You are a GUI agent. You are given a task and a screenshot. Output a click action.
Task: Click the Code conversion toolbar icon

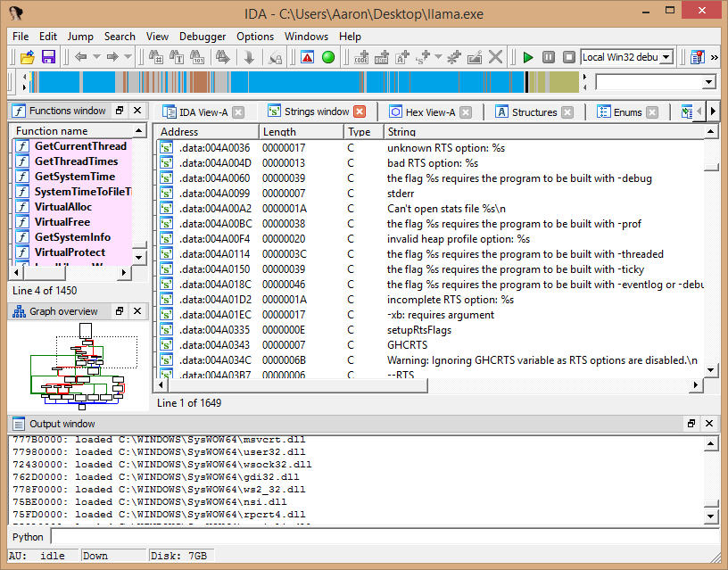coord(360,58)
